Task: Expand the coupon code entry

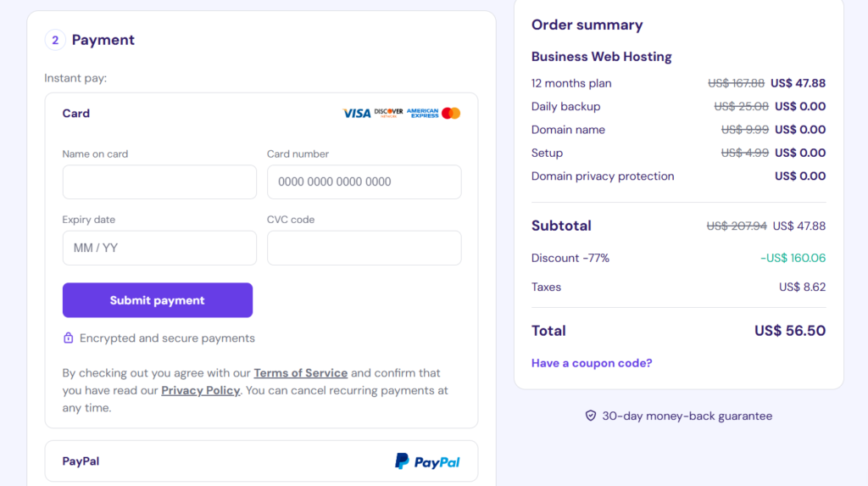Action: click(x=592, y=363)
